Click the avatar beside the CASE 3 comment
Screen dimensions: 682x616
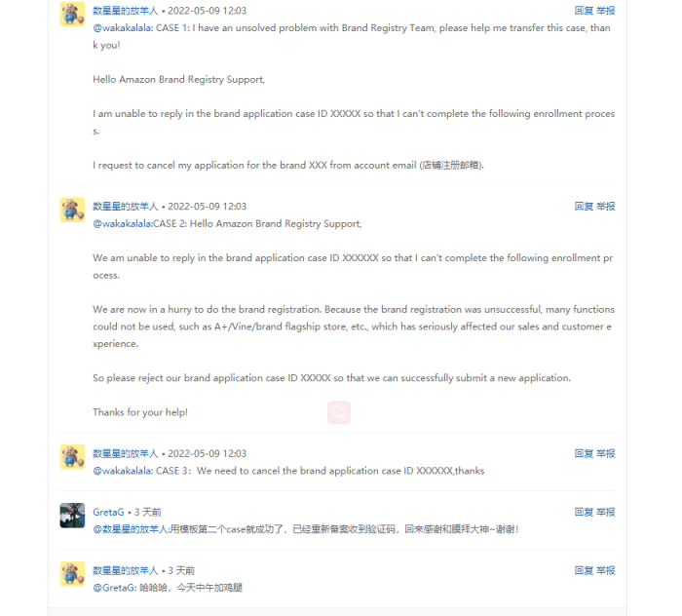pyautogui.click(x=72, y=457)
